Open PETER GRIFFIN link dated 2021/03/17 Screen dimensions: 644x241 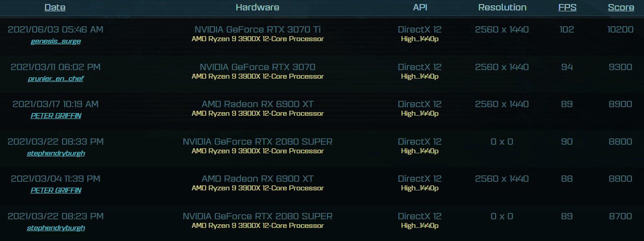point(56,116)
